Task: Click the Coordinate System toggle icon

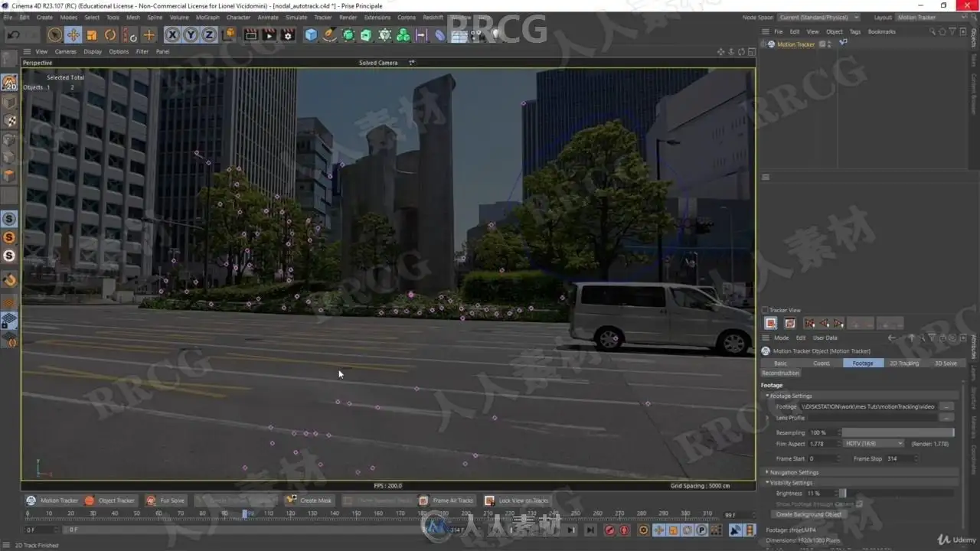Action: [229, 34]
